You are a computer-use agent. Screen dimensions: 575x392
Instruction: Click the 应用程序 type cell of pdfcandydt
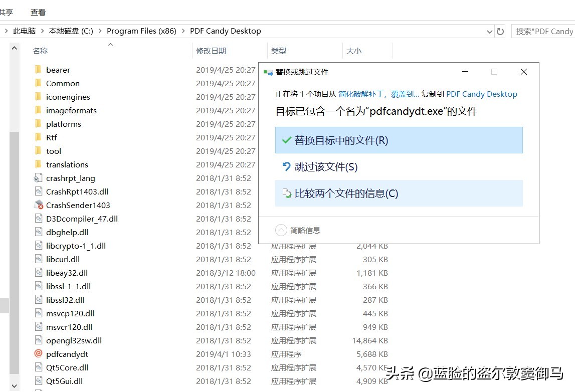coord(286,354)
